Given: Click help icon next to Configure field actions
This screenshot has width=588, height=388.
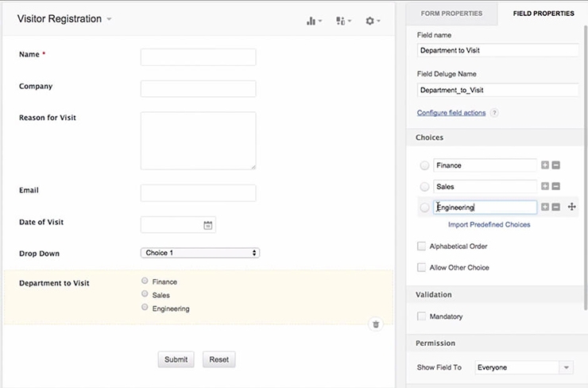Looking at the screenshot, I should [494, 113].
